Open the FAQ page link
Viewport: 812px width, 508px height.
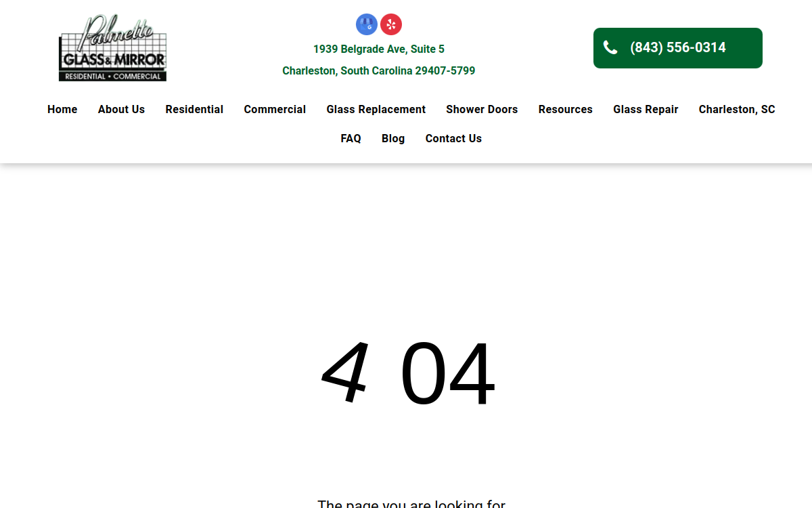[x=351, y=138]
